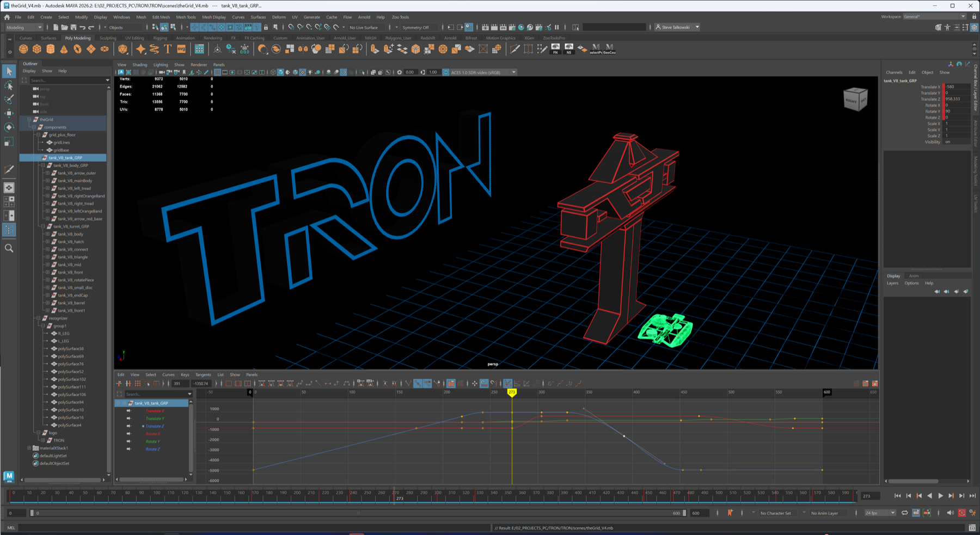Screen dimensions: 980x535
Task: Click the Translate Z value field
Action: [957, 99]
